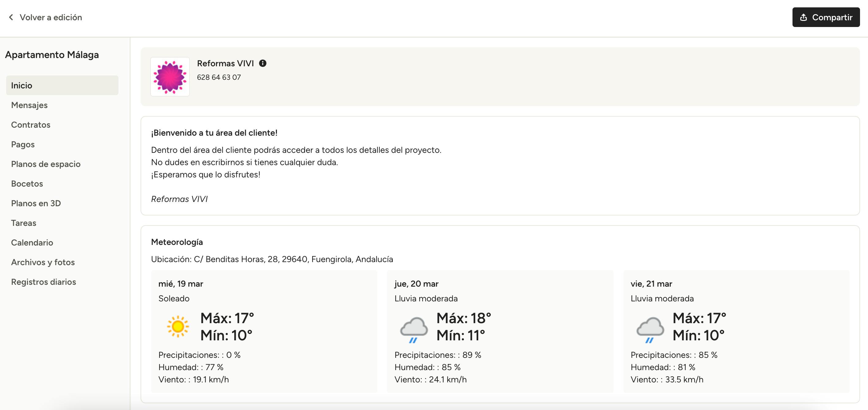
Task: Open Calendario in the sidebar
Action: (32, 242)
